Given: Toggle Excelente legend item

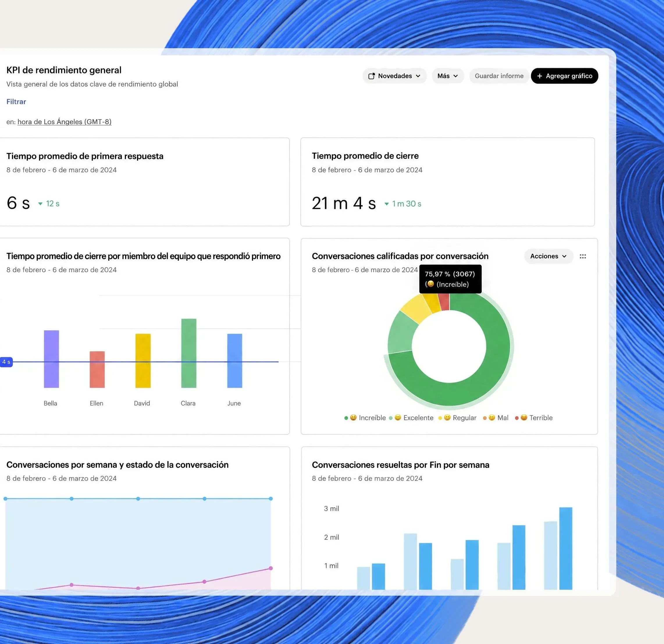Looking at the screenshot, I should coord(411,418).
